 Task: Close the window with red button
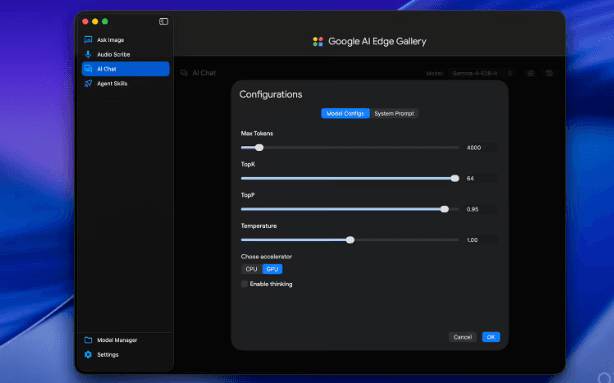85,22
